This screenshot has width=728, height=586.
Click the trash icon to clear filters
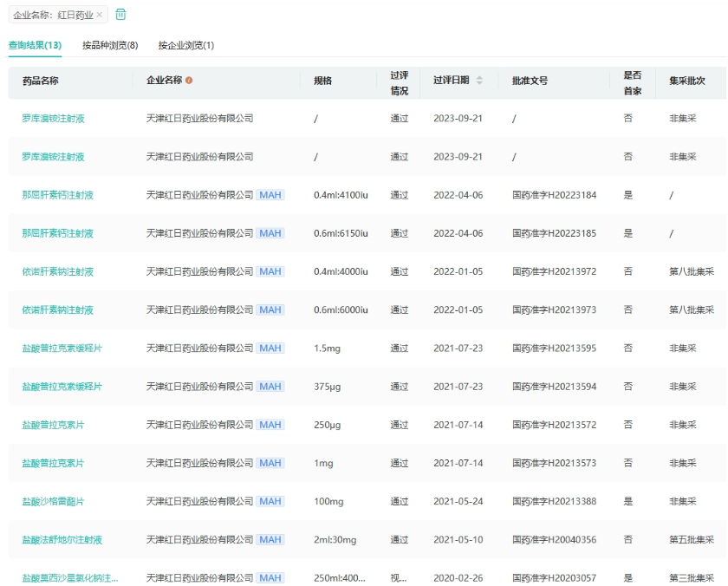pyautogui.click(x=120, y=15)
